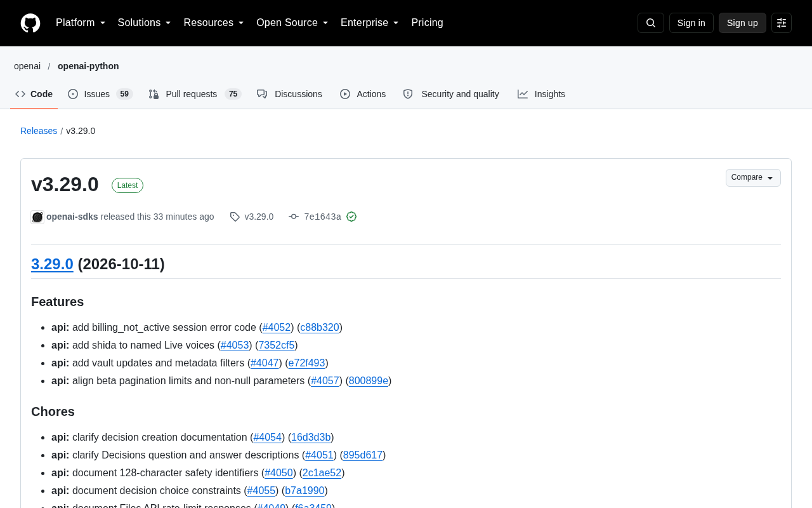This screenshot has width=812, height=508.
Task: Expand the Platform menu
Action: click(x=81, y=23)
